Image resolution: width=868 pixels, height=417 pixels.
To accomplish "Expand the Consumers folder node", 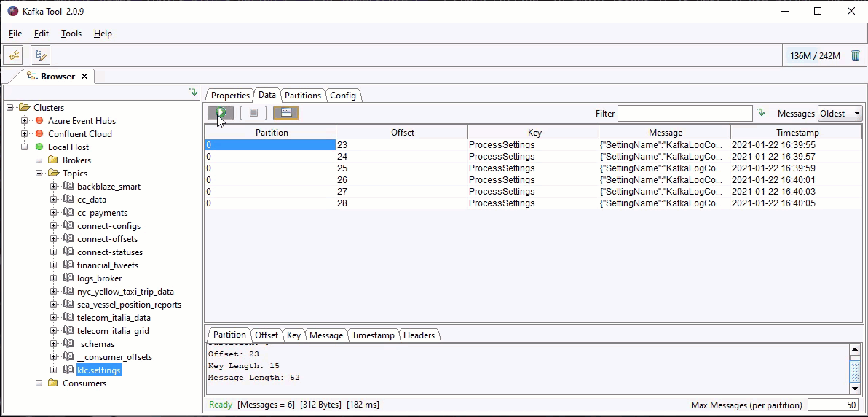I will pos(39,383).
